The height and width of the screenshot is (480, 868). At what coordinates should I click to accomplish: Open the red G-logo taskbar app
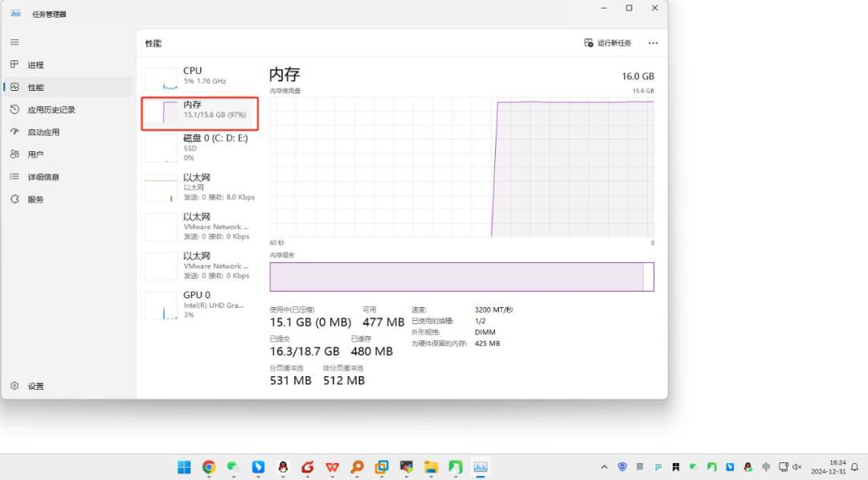307,467
